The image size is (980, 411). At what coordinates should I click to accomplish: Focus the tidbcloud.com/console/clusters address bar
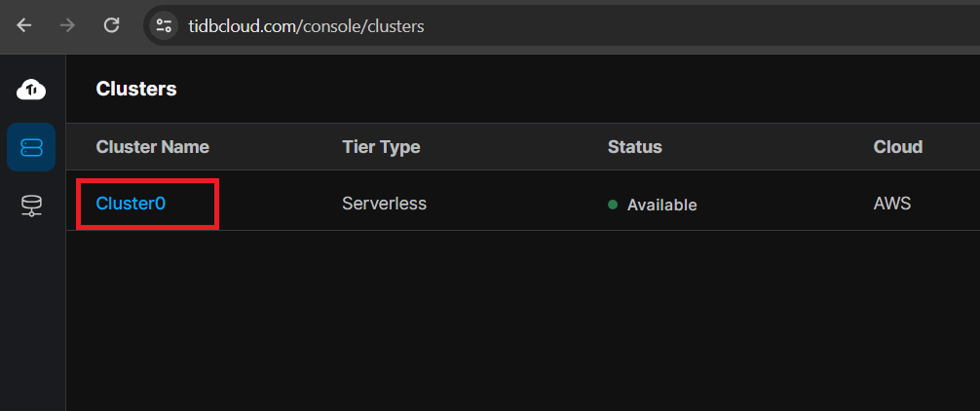306,26
